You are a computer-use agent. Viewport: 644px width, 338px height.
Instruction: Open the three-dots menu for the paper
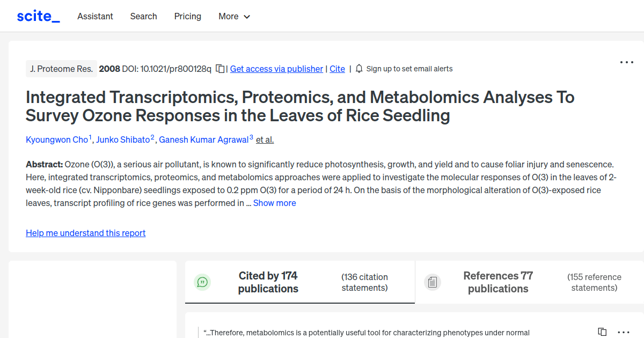(626, 62)
